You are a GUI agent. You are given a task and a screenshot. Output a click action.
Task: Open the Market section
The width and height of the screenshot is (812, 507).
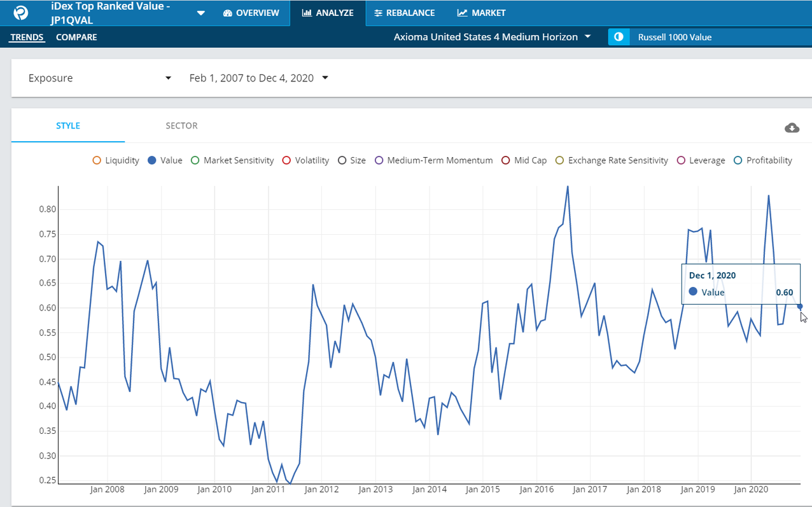[x=481, y=13]
